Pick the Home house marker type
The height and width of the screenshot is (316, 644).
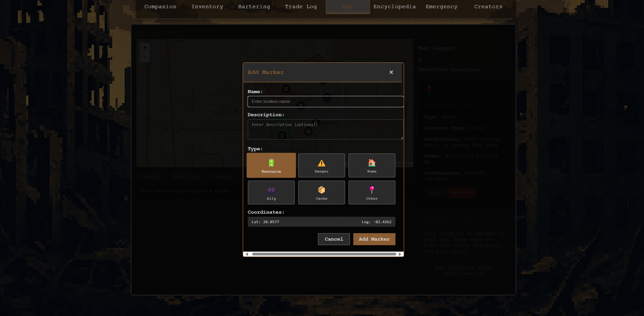coord(372,165)
